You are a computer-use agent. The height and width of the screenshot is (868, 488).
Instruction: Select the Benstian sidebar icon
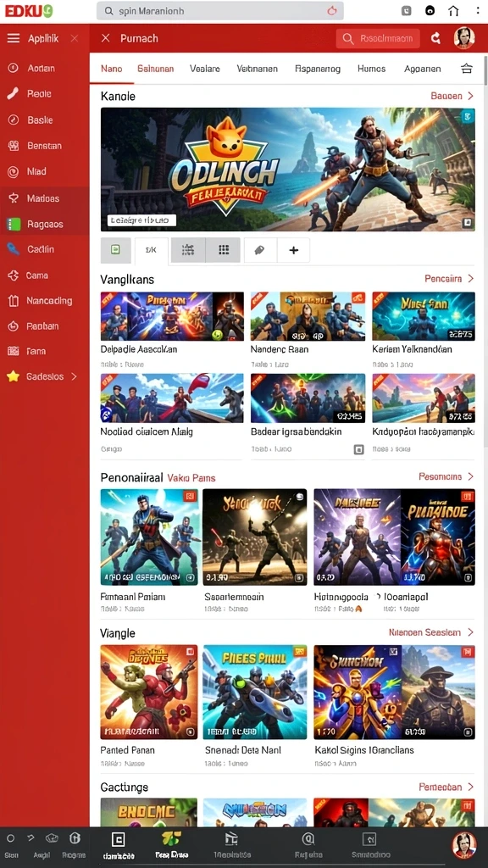[x=13, y=146]
